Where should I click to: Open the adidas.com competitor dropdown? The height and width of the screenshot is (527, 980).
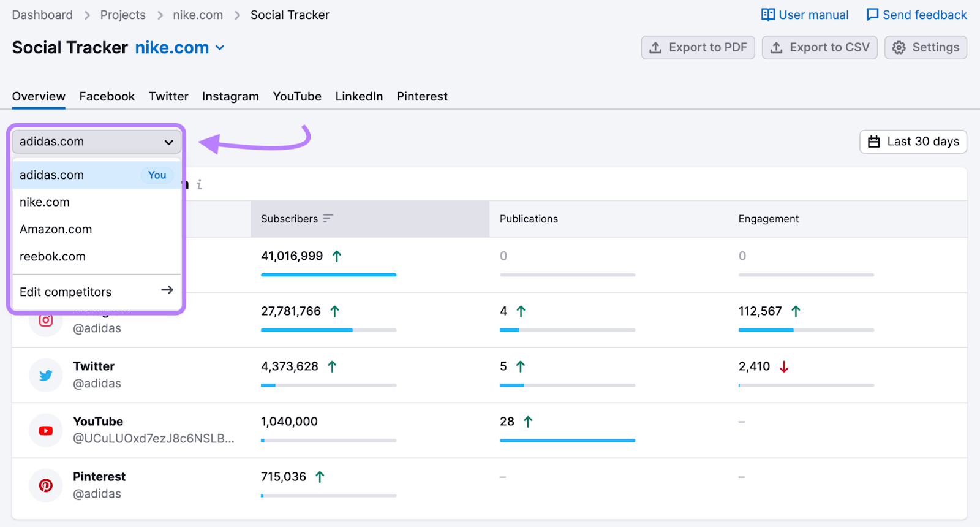(97, 142)
